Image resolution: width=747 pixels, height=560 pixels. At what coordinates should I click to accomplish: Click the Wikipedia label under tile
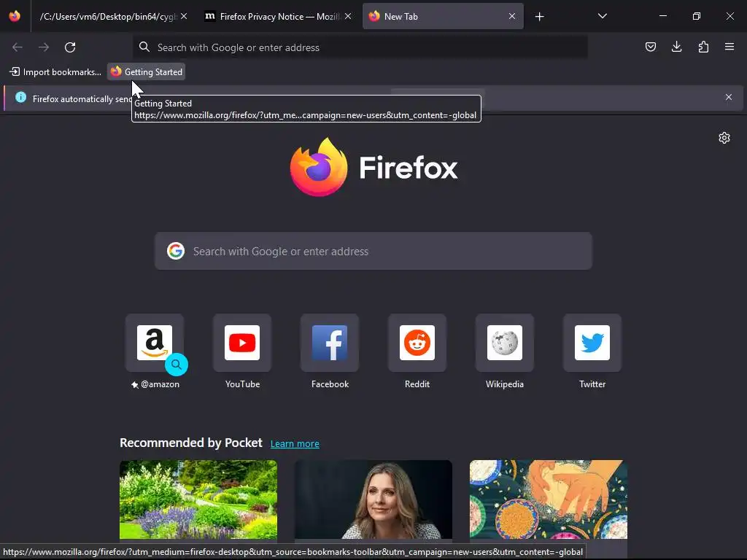(x=505, y=384)
